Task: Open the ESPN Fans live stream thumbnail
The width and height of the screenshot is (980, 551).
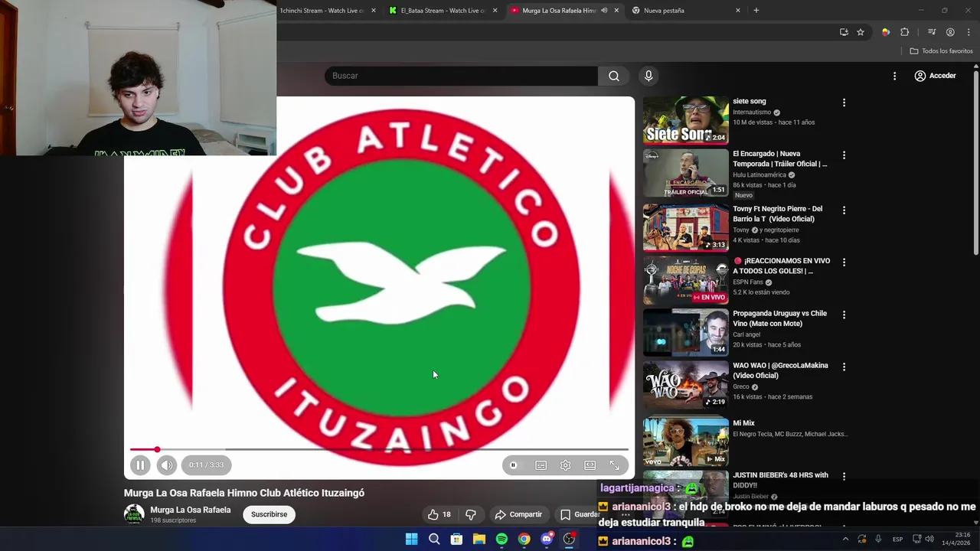Action: [685, 280]
